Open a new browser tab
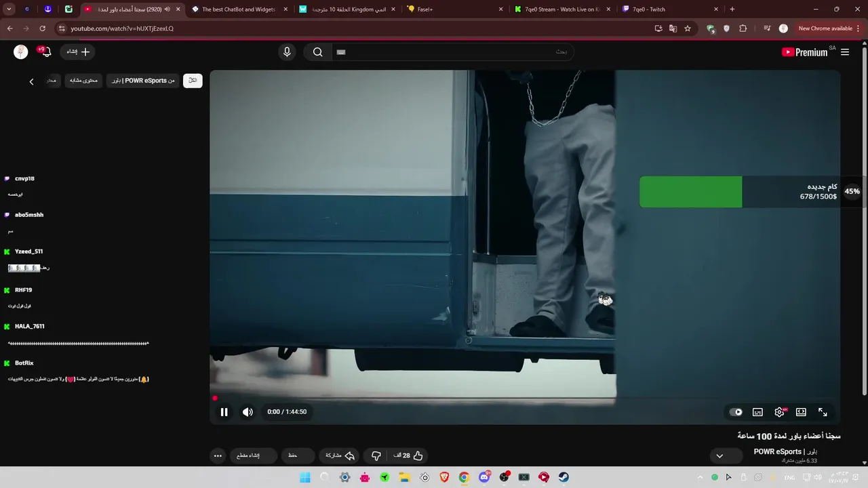The image size is (868, 488). [732, 9]
